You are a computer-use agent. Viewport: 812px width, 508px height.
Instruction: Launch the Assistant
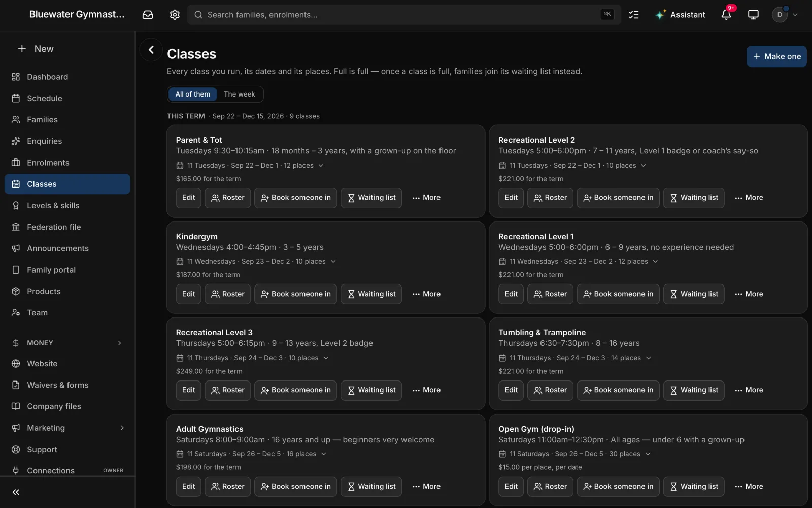[680, 15]
